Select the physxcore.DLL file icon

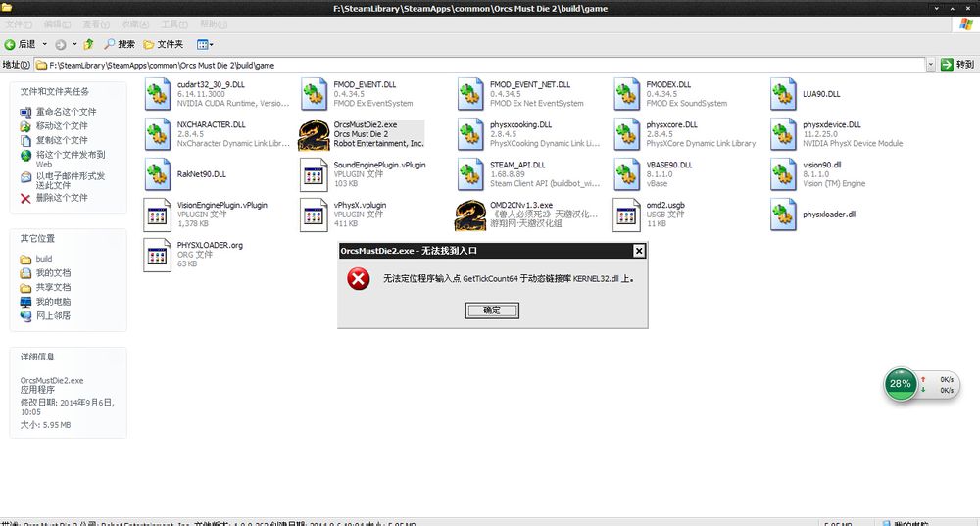(626, 134)
